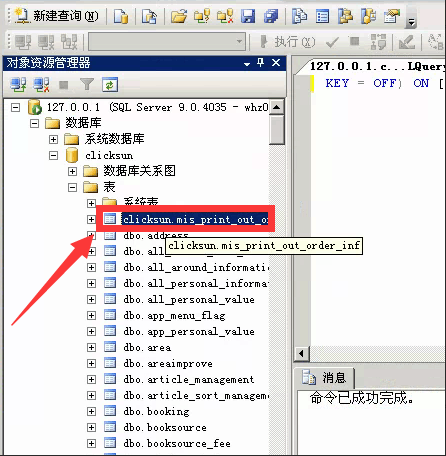
Task: Expand the 数据库关系图 folder
Action: pos(72,171)
